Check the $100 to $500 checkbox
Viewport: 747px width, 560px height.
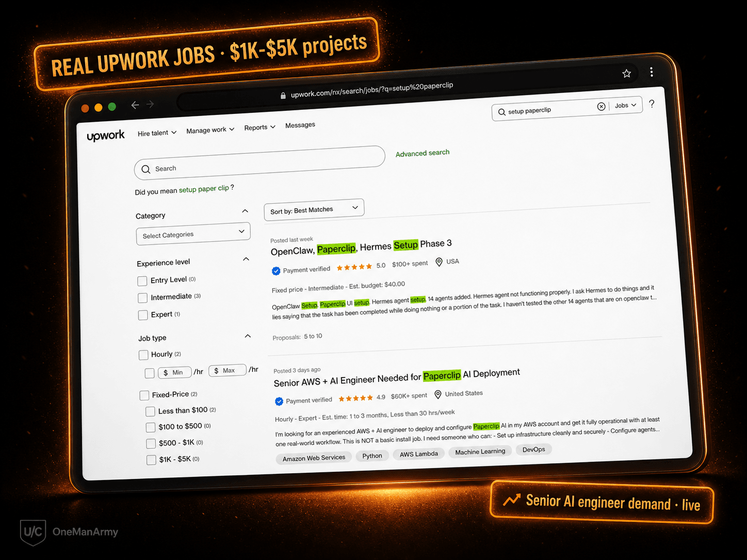[x=151, y=427]
